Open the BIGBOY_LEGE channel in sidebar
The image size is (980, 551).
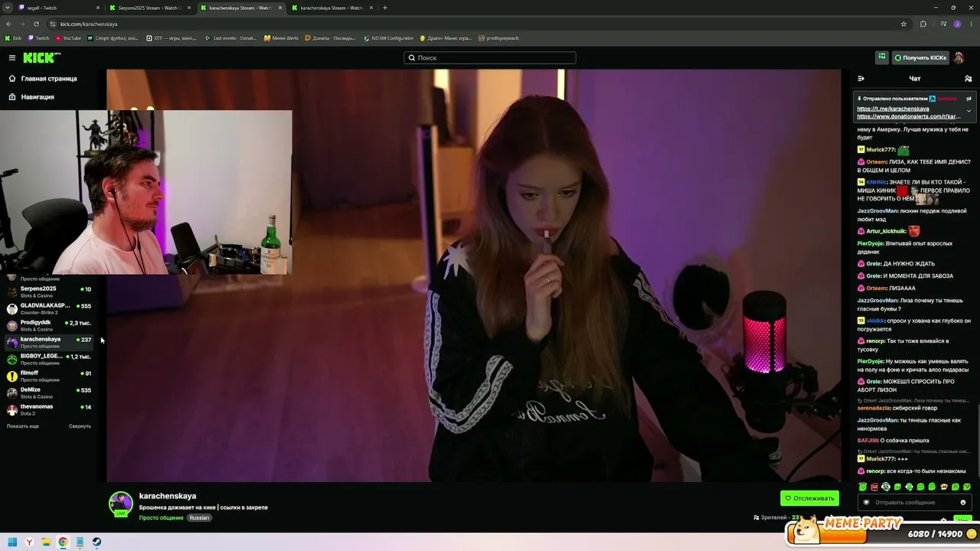(x=49, y=359)
